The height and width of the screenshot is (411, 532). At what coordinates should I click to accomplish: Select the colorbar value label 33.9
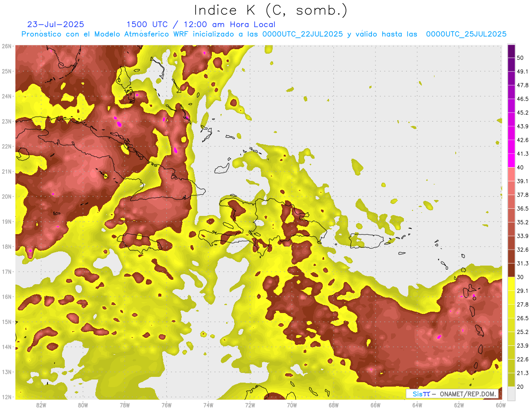click(523, 236)
